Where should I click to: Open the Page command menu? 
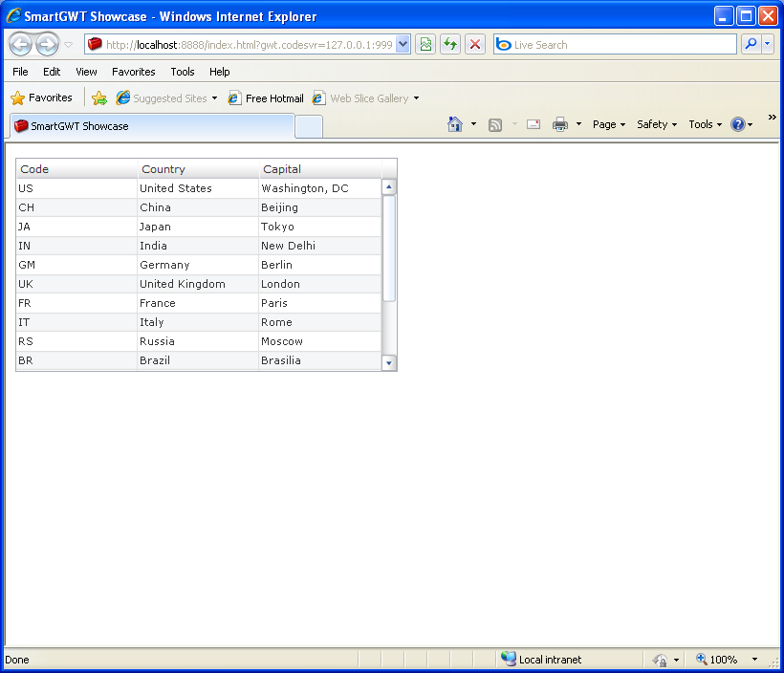click(609, 124)
